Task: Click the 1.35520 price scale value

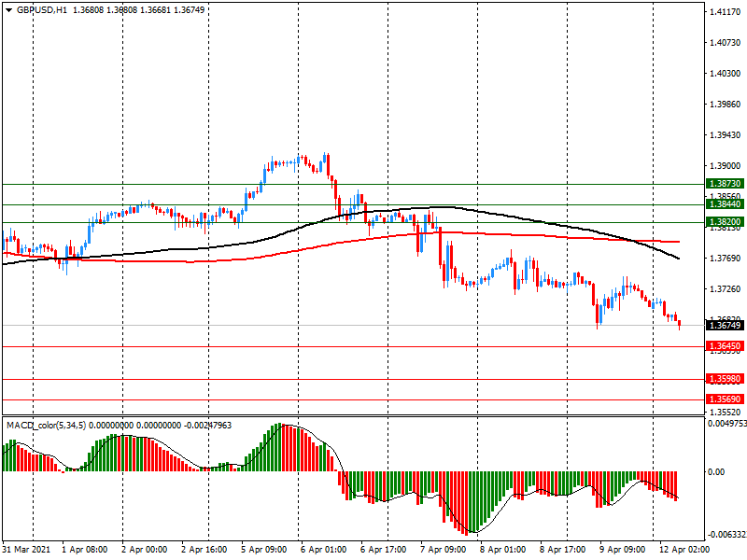Action: coord(726,412)
